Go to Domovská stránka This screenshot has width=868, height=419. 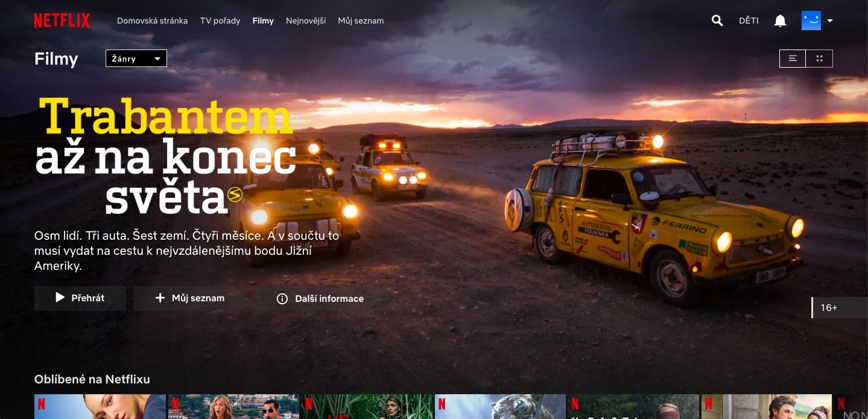(x=152, y=21)
